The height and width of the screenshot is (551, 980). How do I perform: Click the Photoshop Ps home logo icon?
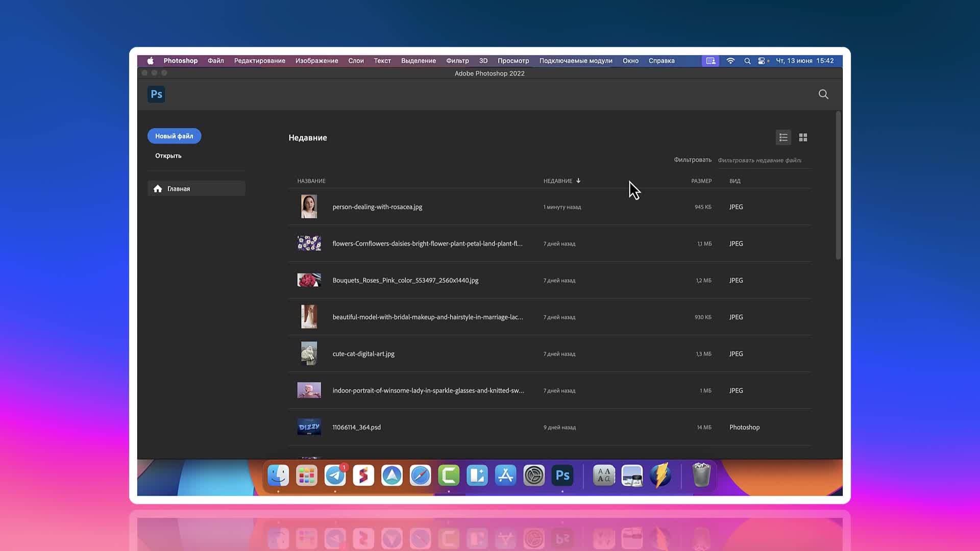point(156,94)
